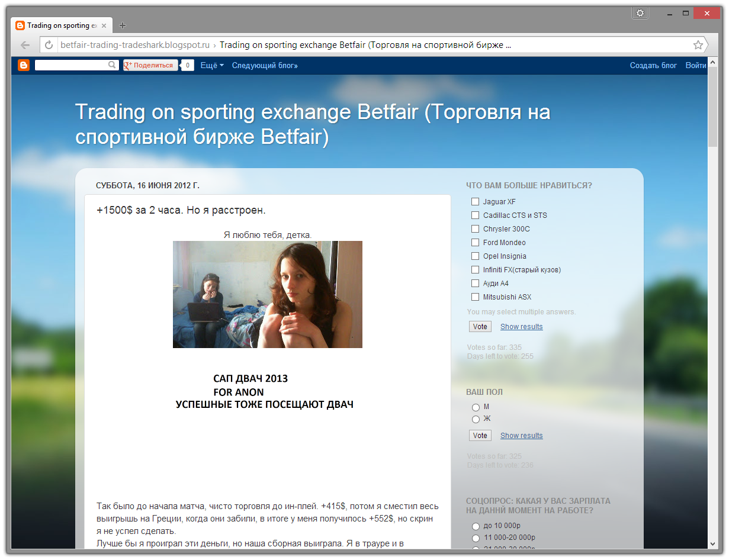Screen dimensions: 729x560
Task: Click Войти sign-in link
Action: [696, 65]
